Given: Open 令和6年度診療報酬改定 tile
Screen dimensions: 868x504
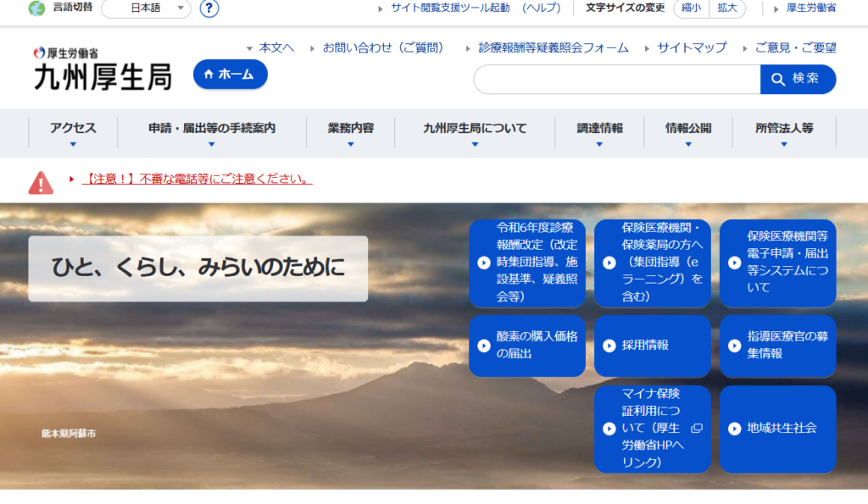Looking at the screenshot, I should [x=527, y=263].
